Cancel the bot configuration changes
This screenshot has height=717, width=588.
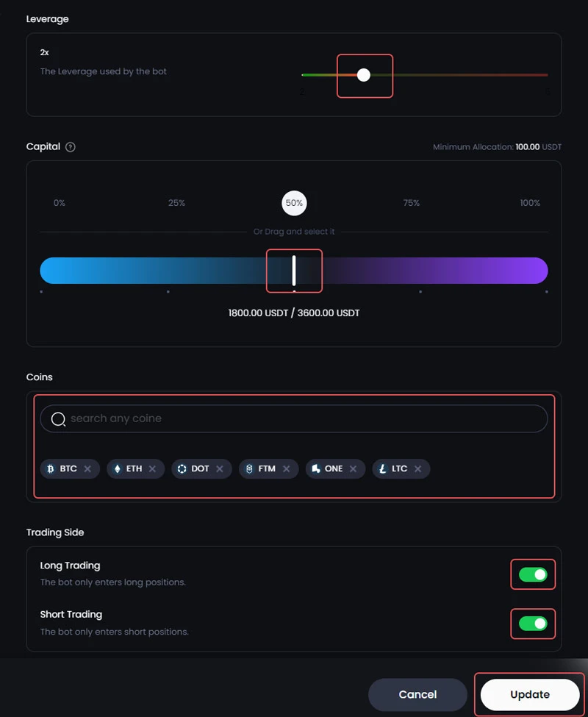417,694
